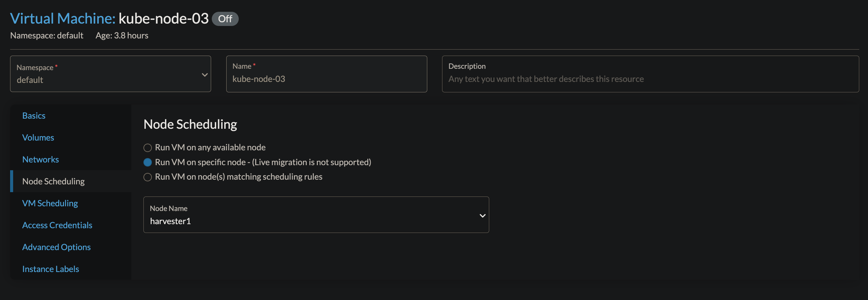Switch to the Basics tab
Image resolution: width=868 pixels, height=300 pixels.
click(34, 116)
